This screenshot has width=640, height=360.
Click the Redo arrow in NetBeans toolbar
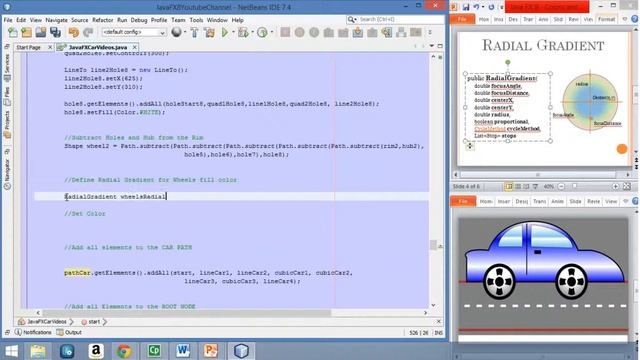click(88, 32)
